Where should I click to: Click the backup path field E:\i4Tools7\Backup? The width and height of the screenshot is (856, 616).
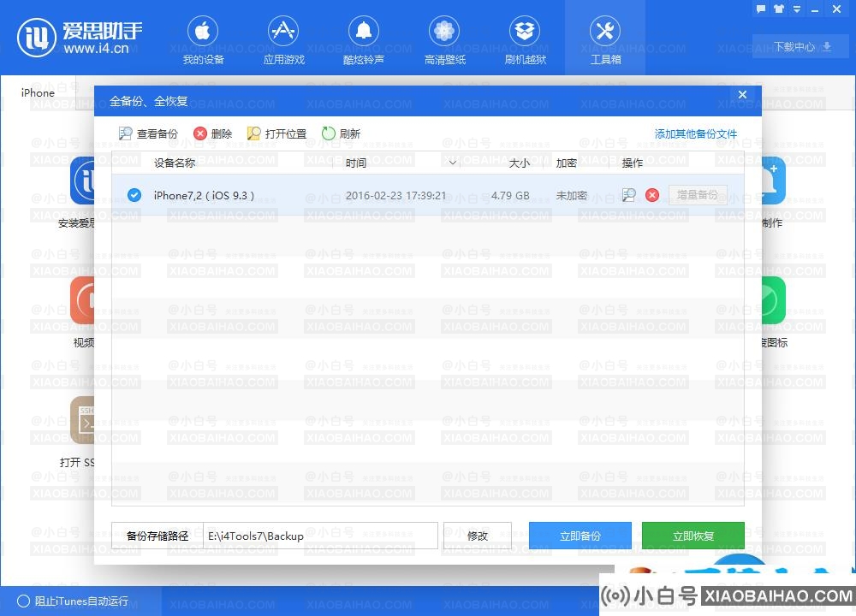point(320,536)
